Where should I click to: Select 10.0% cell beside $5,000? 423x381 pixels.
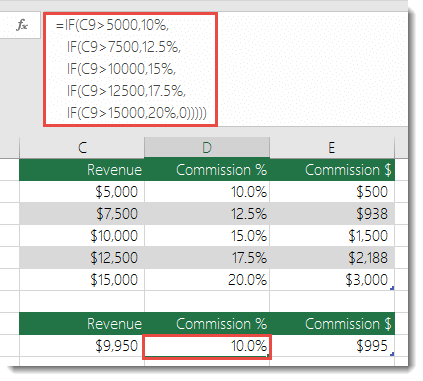pos(207,192)
